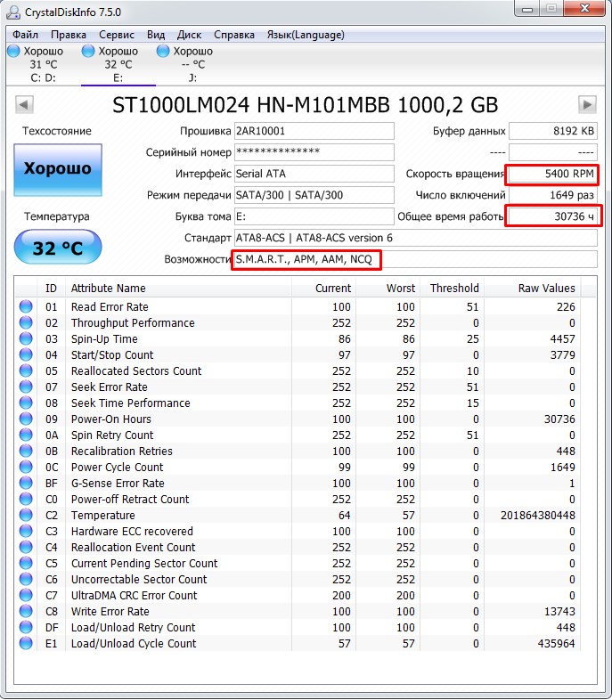Screen dimensions: 612x700
Task: Click the disk model title ST1000LM024
Action: tap(305, 105)
